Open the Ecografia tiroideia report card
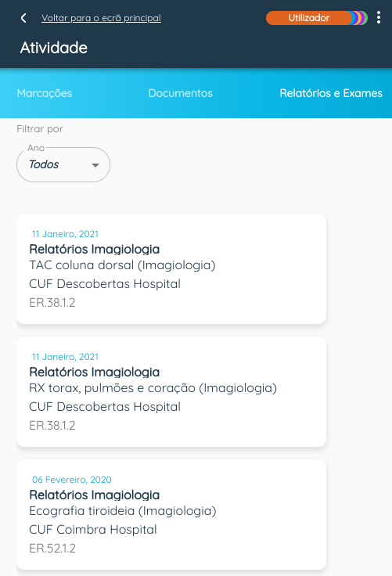The image size is (392, 576). pyautogui.click(x=171, y=515)
